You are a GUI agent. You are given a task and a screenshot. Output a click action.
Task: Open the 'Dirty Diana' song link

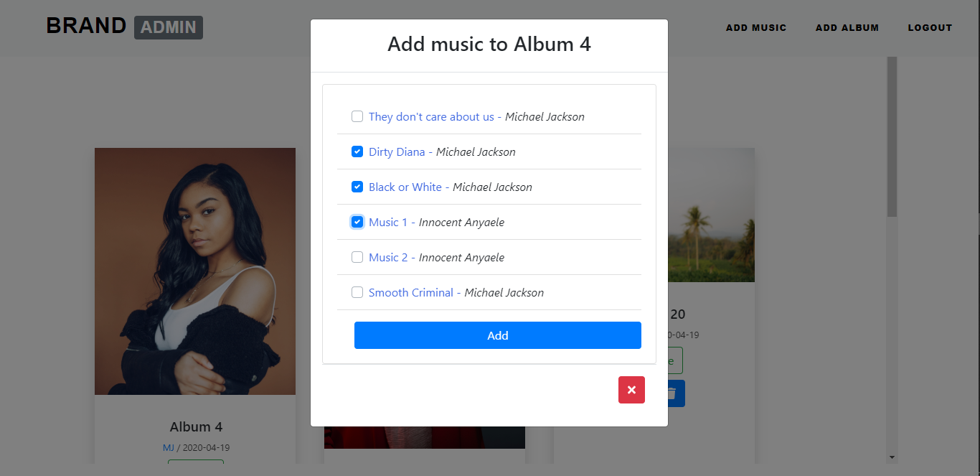397,151
